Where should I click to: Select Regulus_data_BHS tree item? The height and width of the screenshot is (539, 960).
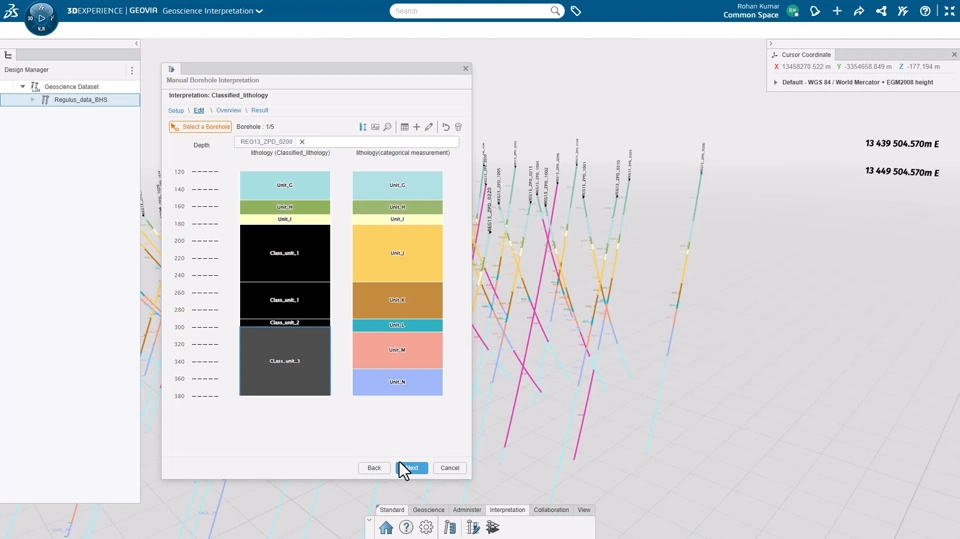[x=80, y=99]
